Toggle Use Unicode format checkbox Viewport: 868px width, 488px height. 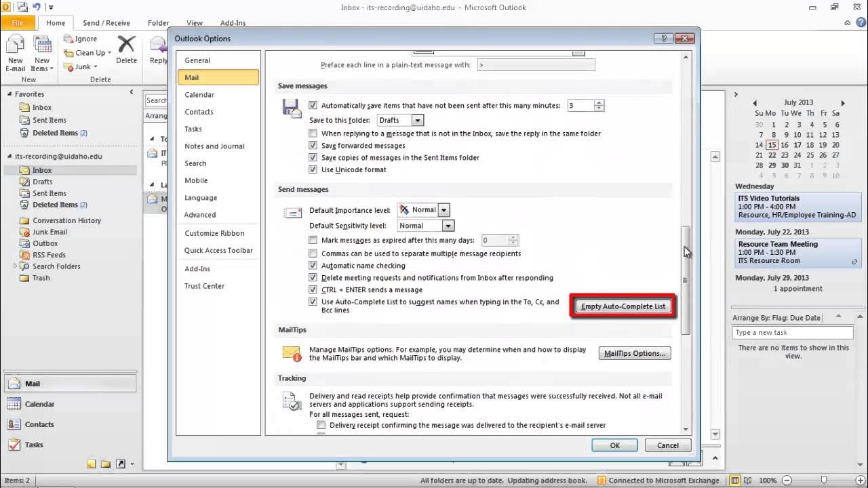[313, 169]
